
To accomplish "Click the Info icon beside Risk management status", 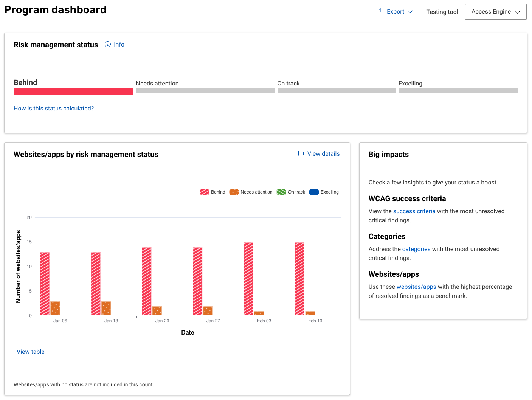I will (x=107, y=44).
